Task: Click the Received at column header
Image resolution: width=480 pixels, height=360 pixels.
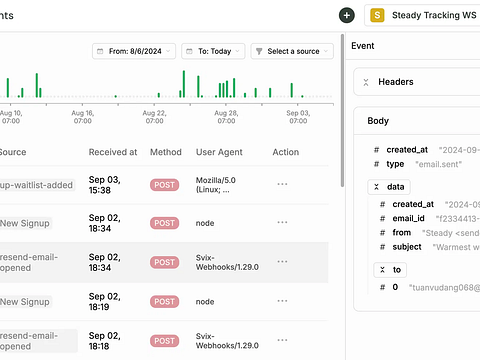Action: pyautogui.click(x=113, y=152)
